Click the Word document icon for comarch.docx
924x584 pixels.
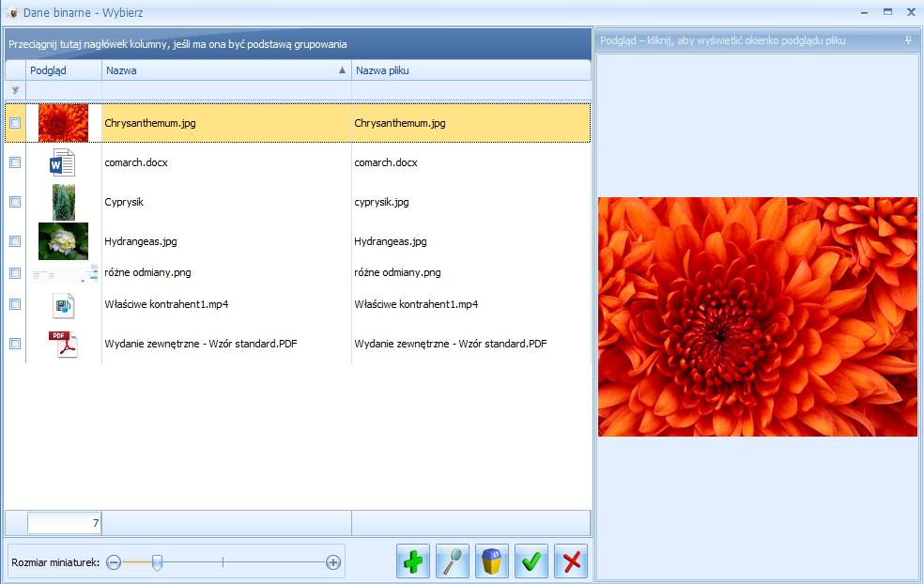63,162
